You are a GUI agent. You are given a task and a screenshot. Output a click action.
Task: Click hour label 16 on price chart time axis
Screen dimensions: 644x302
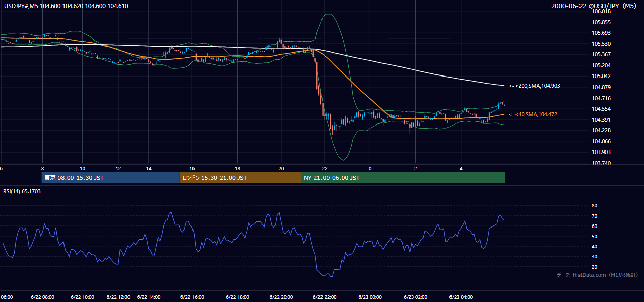(192, 168)
